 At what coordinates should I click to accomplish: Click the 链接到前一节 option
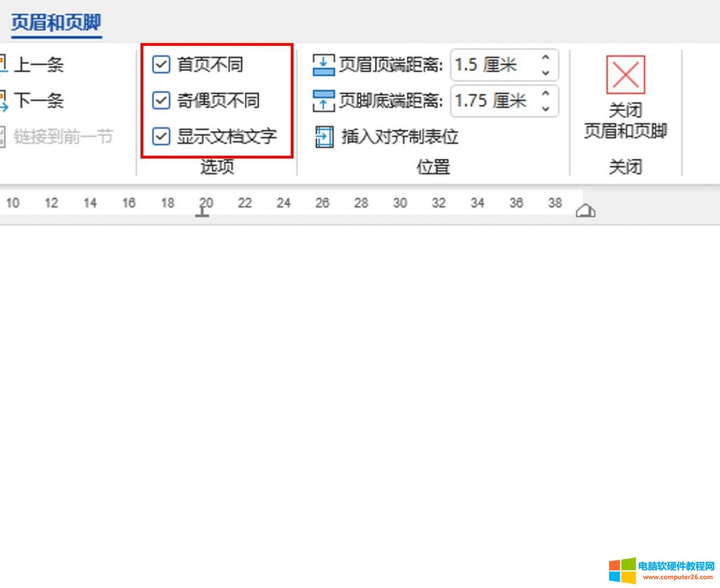click(62, 137)
